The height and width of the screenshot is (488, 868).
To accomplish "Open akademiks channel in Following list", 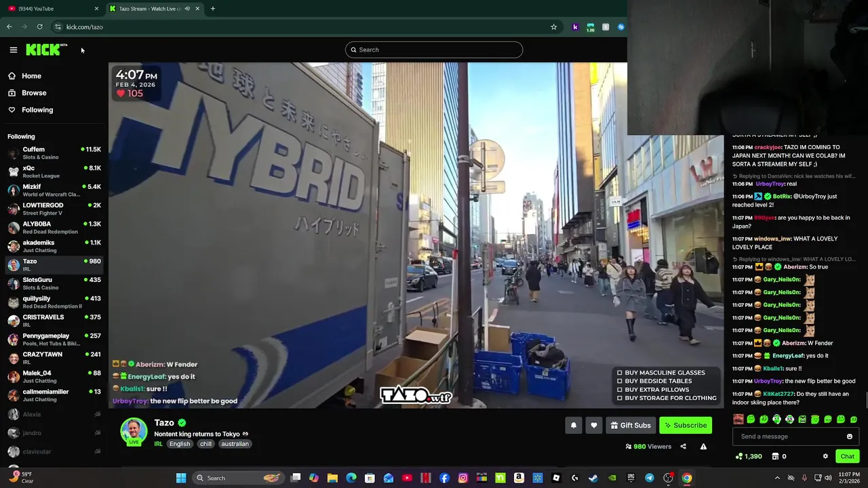I will pos(54,247).
